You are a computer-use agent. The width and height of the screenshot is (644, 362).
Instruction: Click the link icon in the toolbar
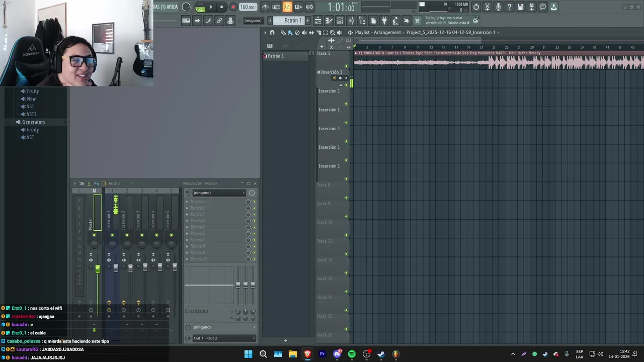coord(219,21)
